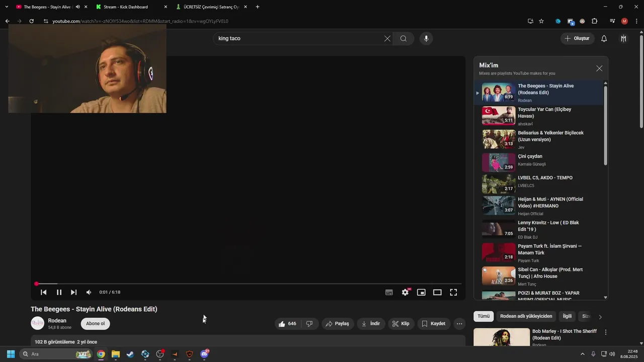This screenshot has width=644, height=362.
Task: Open the tab search dropdown arrow
Action: [x=7, y=7]
